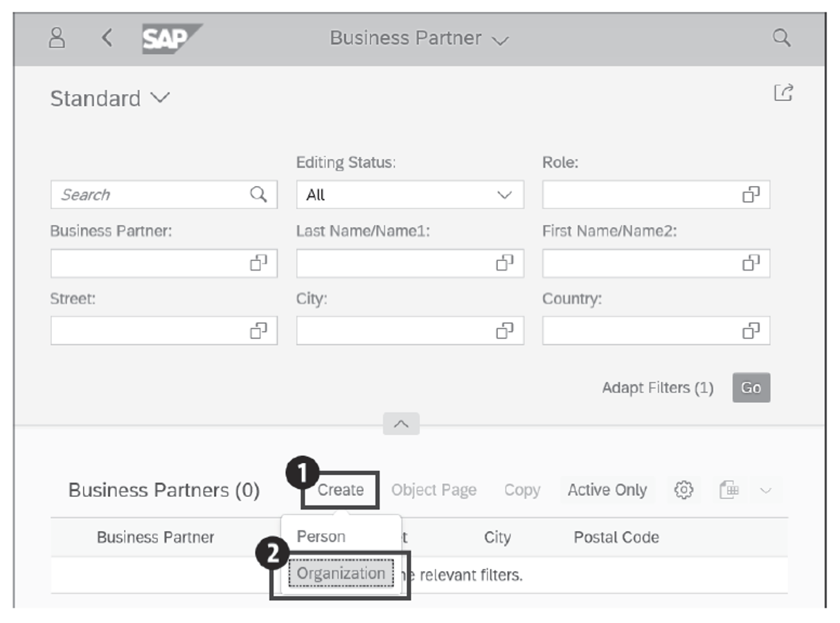Click the back navigation arrow

pyautogui.click(x=107, y=38)
